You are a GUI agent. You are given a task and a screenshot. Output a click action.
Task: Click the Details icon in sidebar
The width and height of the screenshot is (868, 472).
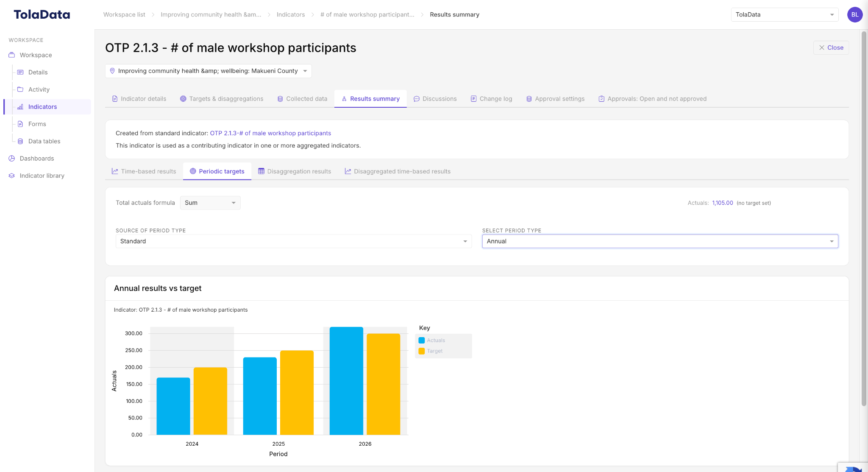click(x=20, y=72)
